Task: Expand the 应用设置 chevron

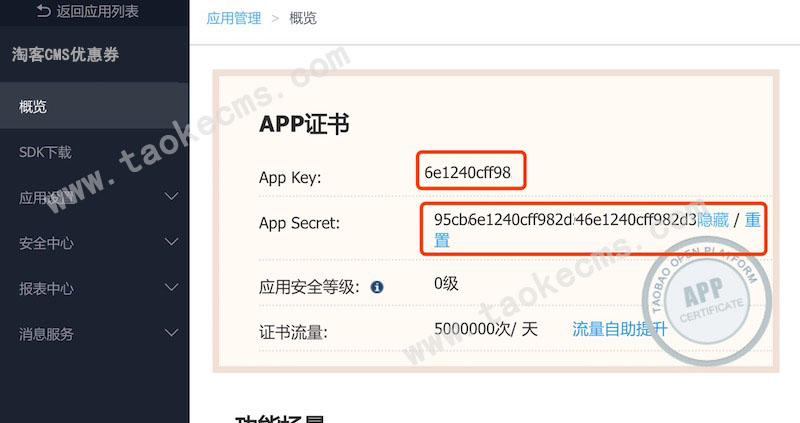Action: point(172,196)
